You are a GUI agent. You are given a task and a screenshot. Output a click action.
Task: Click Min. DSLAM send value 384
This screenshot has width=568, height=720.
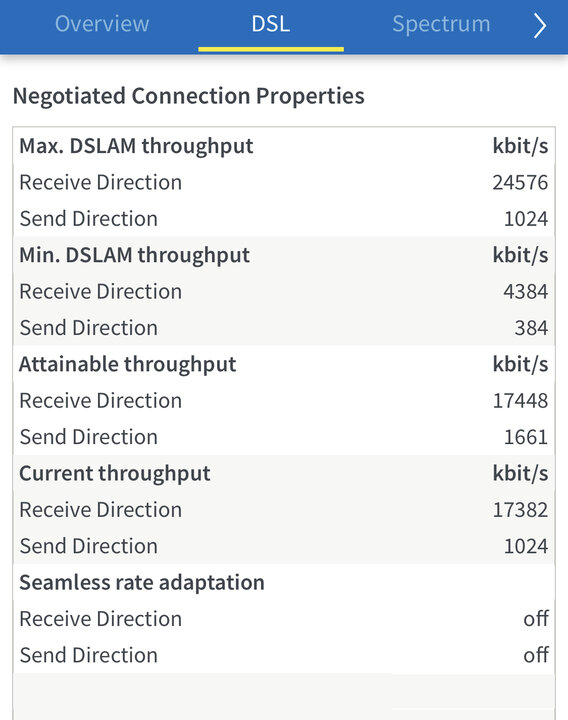(x=531, y=328)
